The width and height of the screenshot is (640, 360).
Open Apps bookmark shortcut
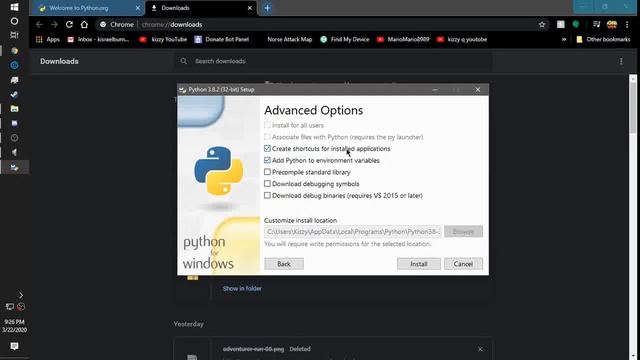[x=48, y=40]
